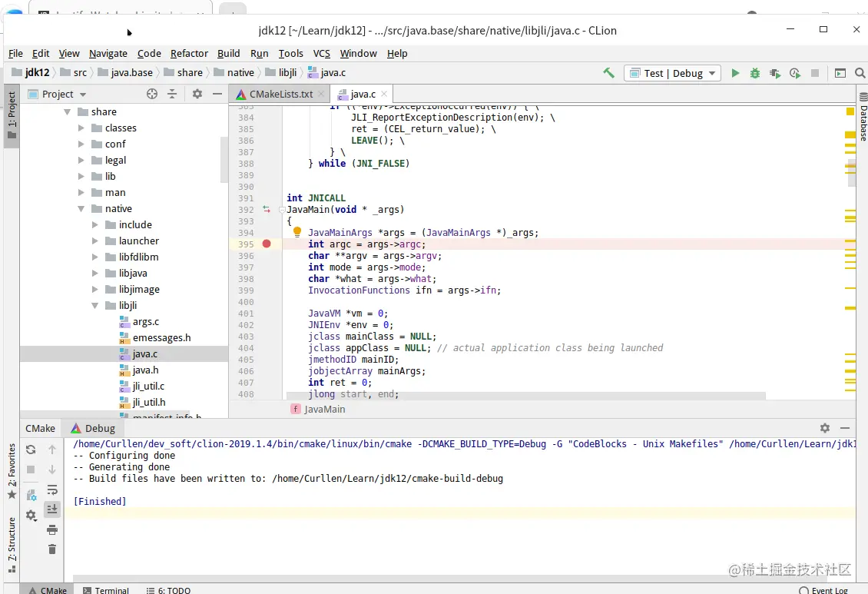The height and width of the screenshot is (594, 868).
Task: Switch to the Debug tab in CMake panel
Action: (93, 429)
